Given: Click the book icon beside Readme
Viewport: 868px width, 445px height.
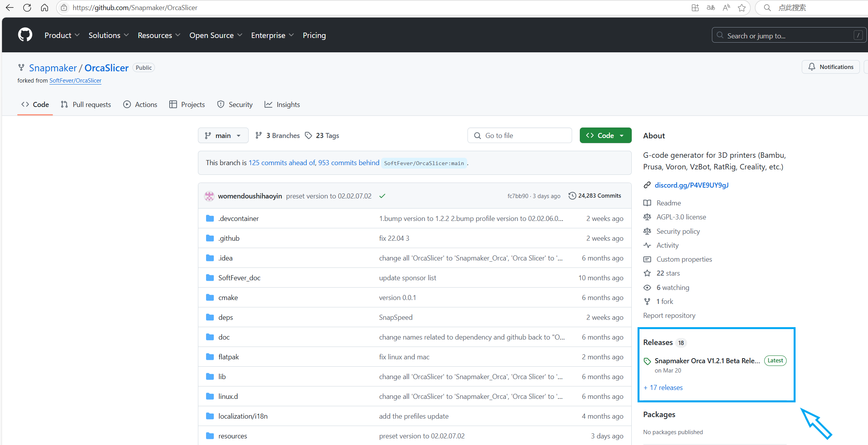Looking at the screenshot, I should click(647, 203).
